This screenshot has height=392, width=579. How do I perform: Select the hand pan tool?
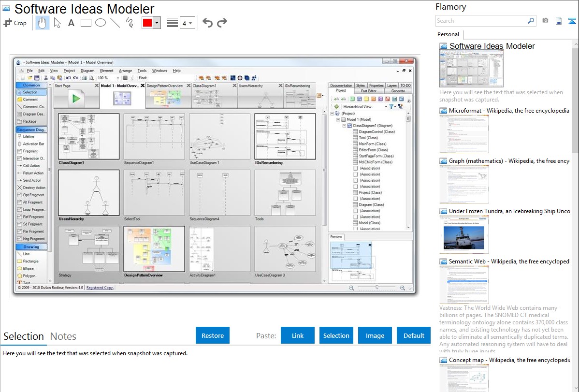click(x=42, y=23)
